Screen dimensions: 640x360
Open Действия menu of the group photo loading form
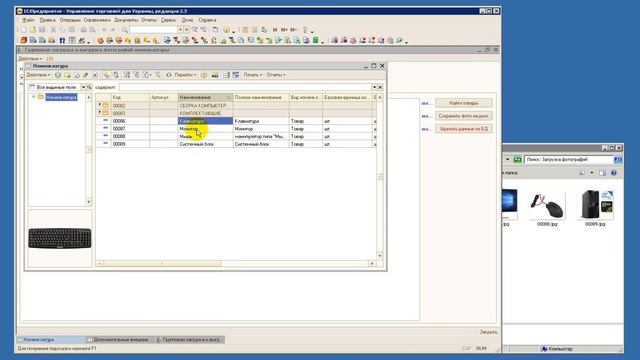[30, 59]
